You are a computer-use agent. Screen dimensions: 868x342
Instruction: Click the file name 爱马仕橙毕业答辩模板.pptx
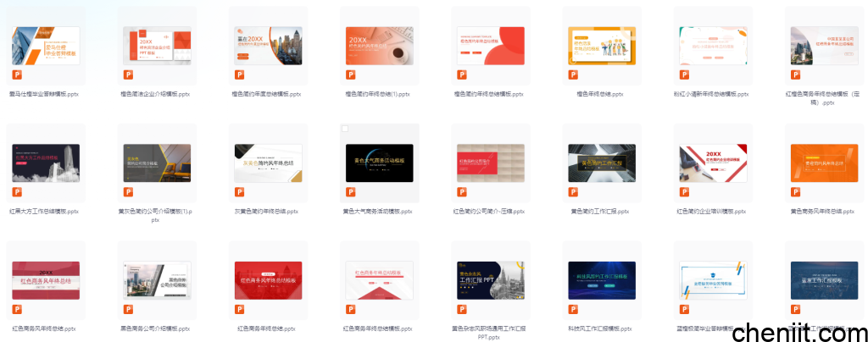pos(44,94)
